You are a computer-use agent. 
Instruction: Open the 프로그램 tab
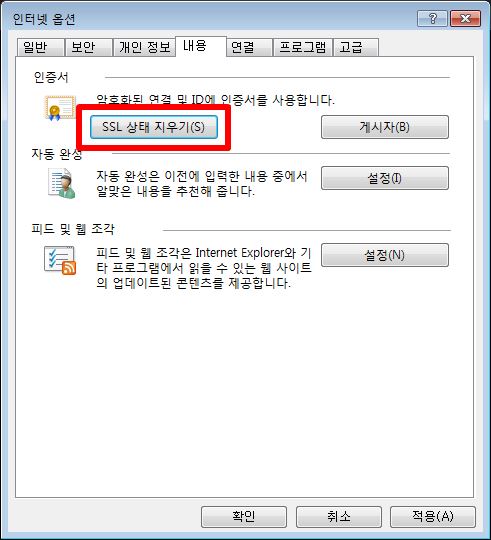[303, 48]
